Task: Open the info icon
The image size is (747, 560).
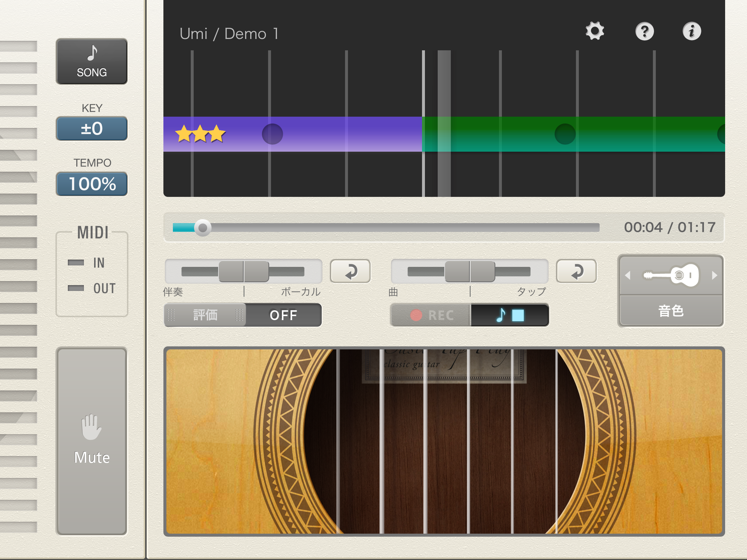Action: 692,31
